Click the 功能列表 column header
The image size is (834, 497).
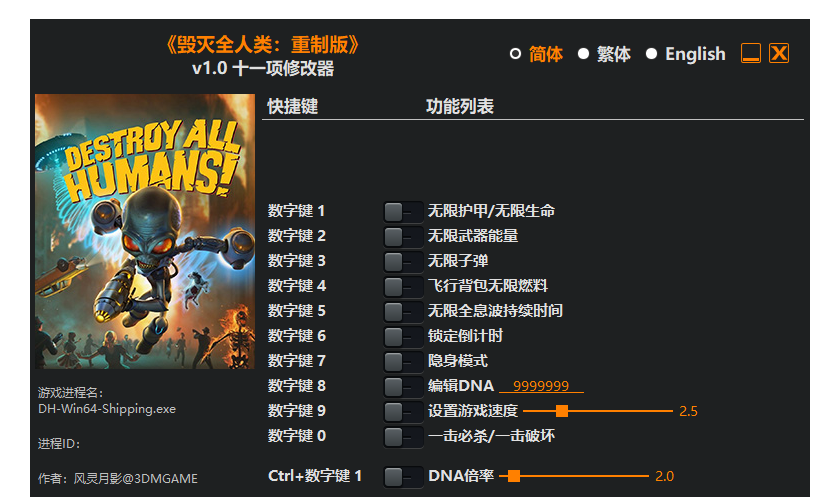pos(460,106)
